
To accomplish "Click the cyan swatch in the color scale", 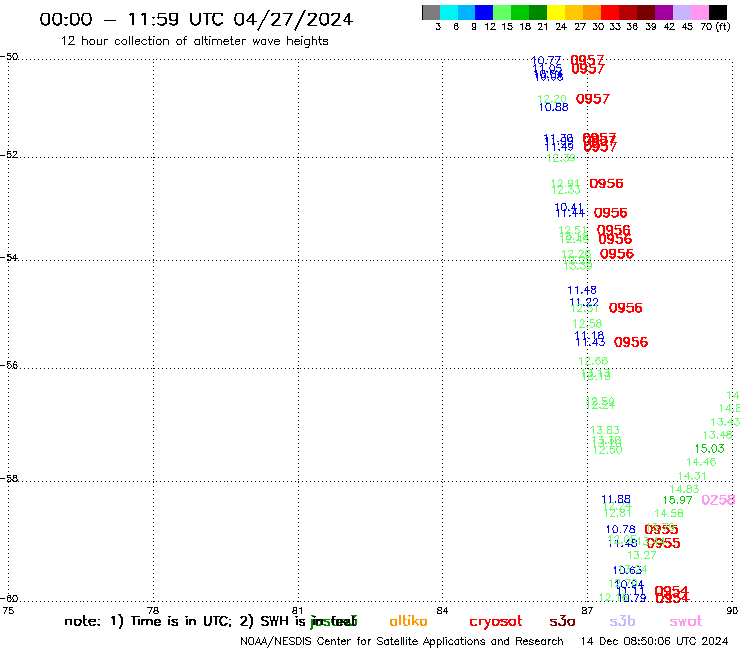I will click(449, 12).
